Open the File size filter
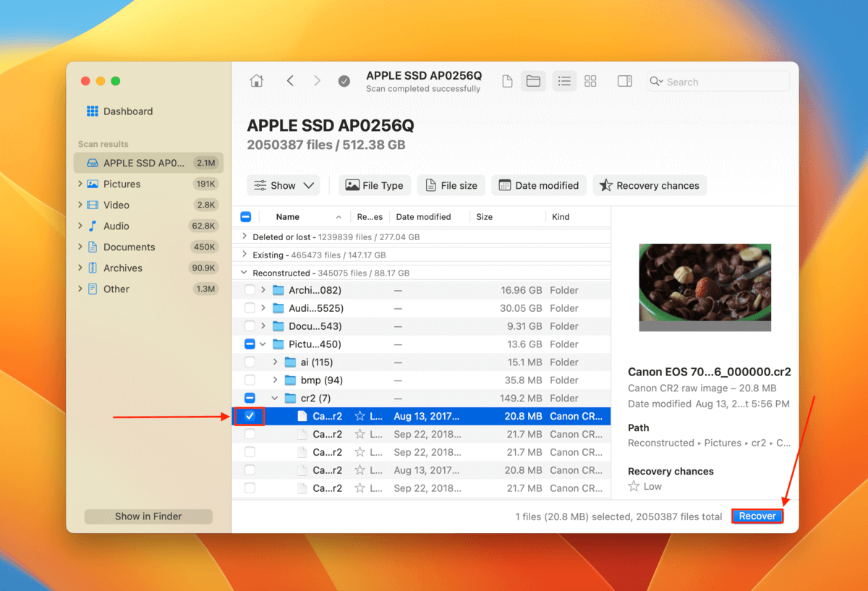The height and width of the screenshot is (591, 868). coord(451,185)
